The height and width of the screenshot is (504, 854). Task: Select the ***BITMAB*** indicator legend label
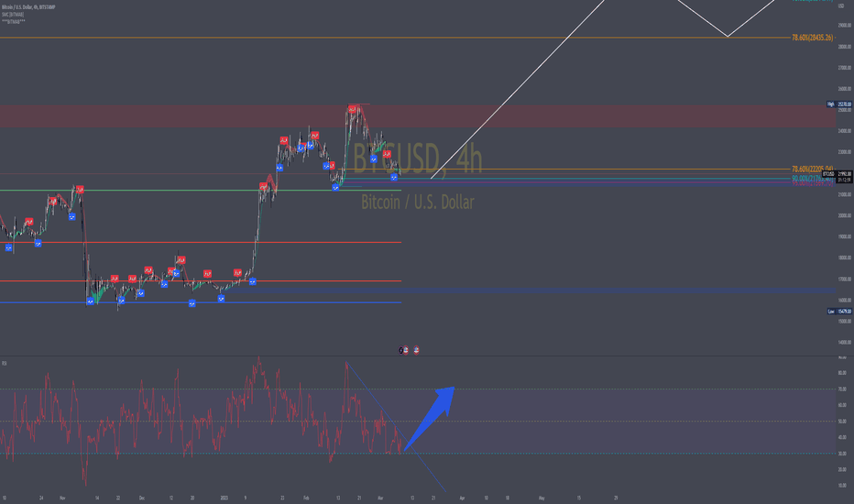13,22
